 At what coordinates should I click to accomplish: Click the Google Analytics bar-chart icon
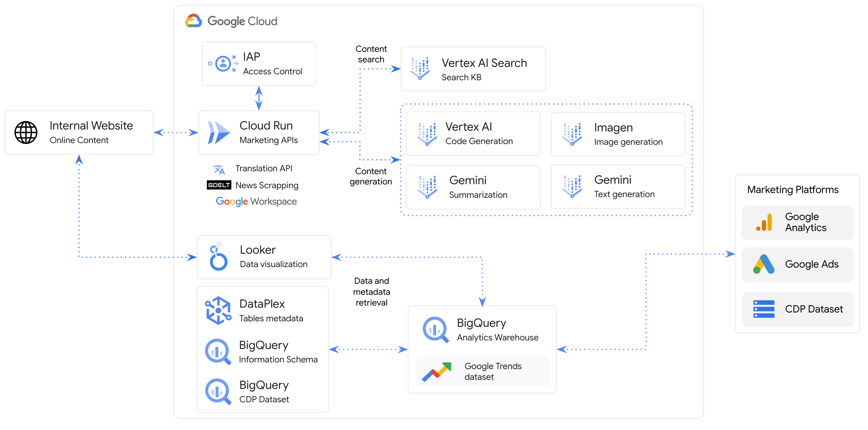click(x=764, y=223)
